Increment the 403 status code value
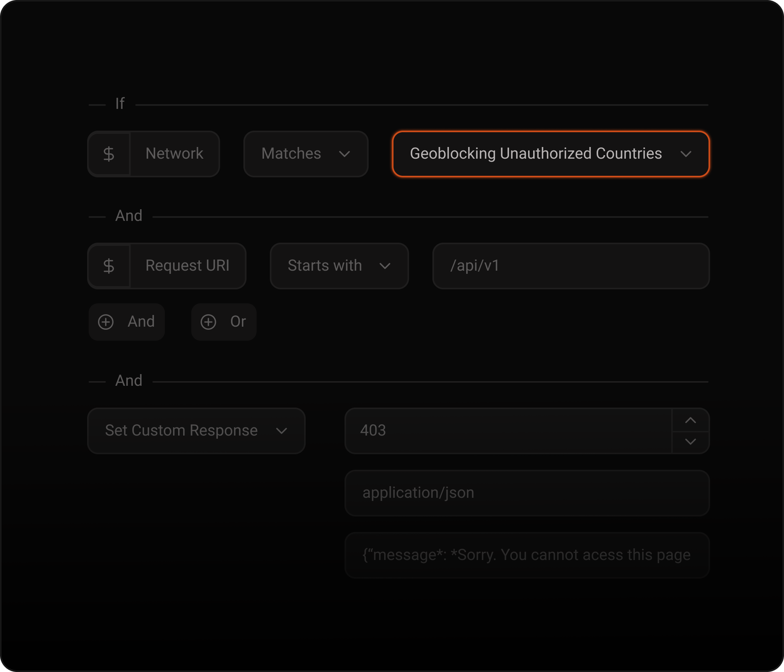Screen dimensions: 784x672 click(x=691, y=420)
